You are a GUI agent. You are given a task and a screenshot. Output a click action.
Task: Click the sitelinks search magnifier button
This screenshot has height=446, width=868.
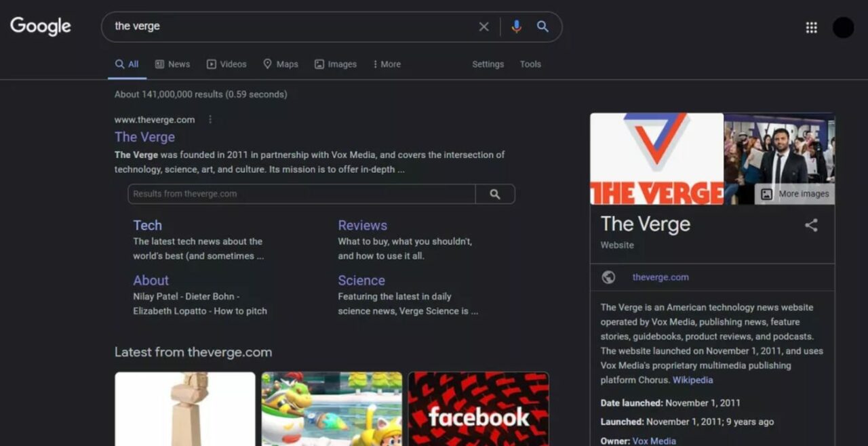tap(495, 194)
